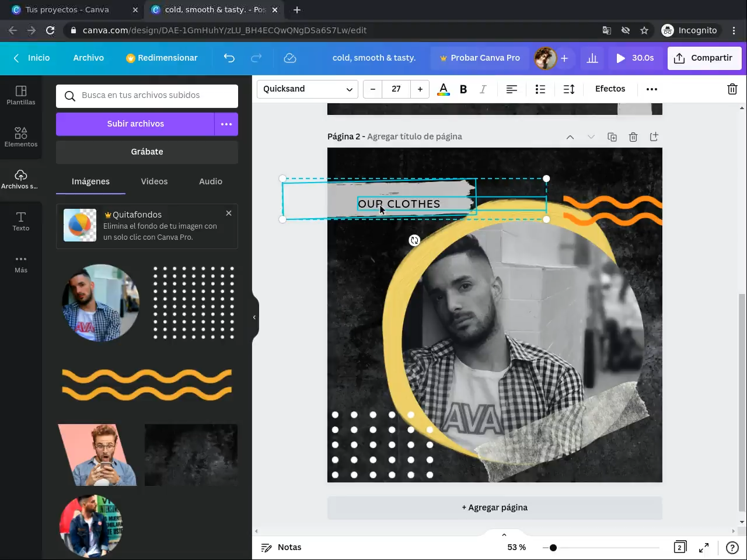Viewport: 747px width, 560px height.
Task: Open the Compartir share dialog
Action: (x=704, y=58)
